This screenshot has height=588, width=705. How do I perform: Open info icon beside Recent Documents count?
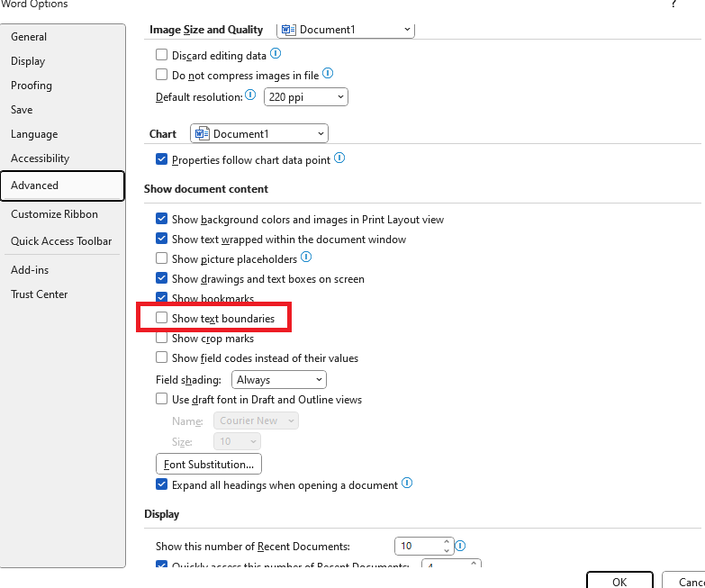tap(460, 546)
